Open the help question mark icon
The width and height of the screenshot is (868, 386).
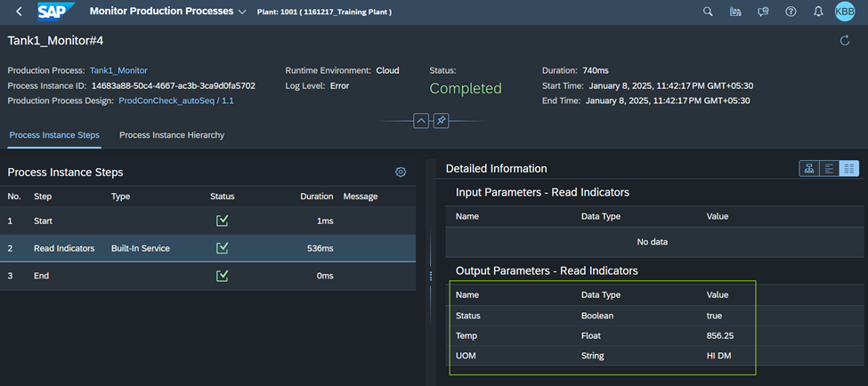tap(791, 12)
